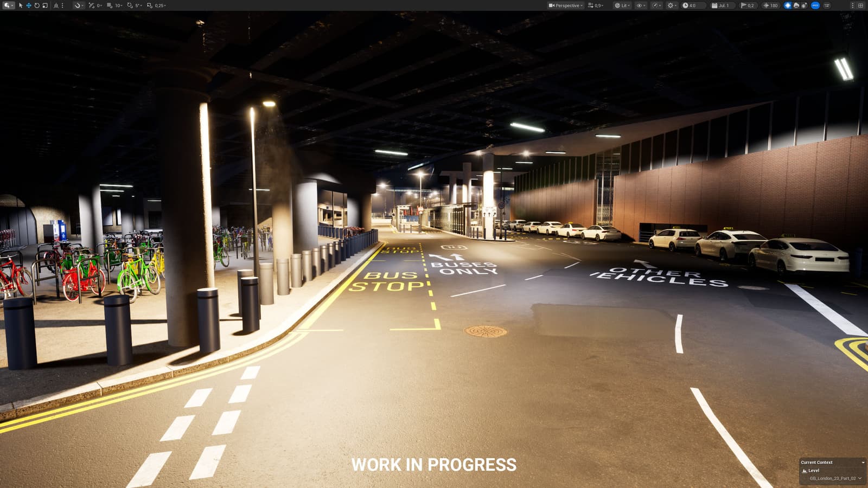Toggle surface snapping icon

pos(78,5)
